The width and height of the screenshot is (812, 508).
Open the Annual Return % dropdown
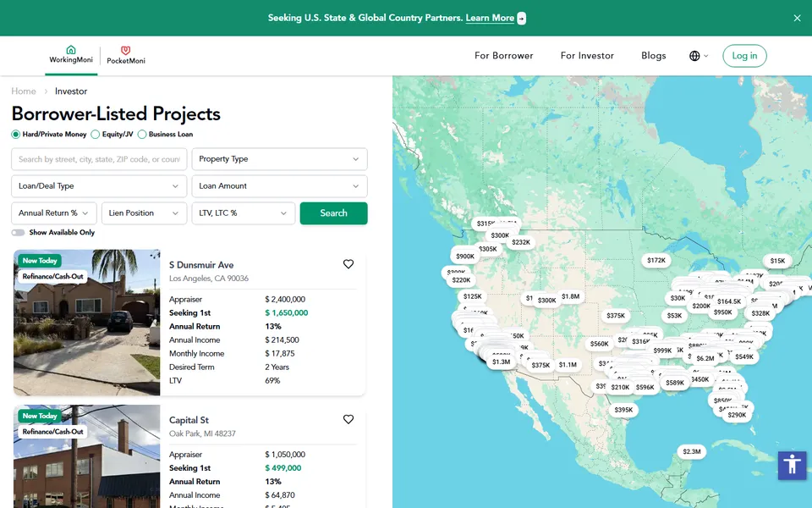(x=54, y=213)
